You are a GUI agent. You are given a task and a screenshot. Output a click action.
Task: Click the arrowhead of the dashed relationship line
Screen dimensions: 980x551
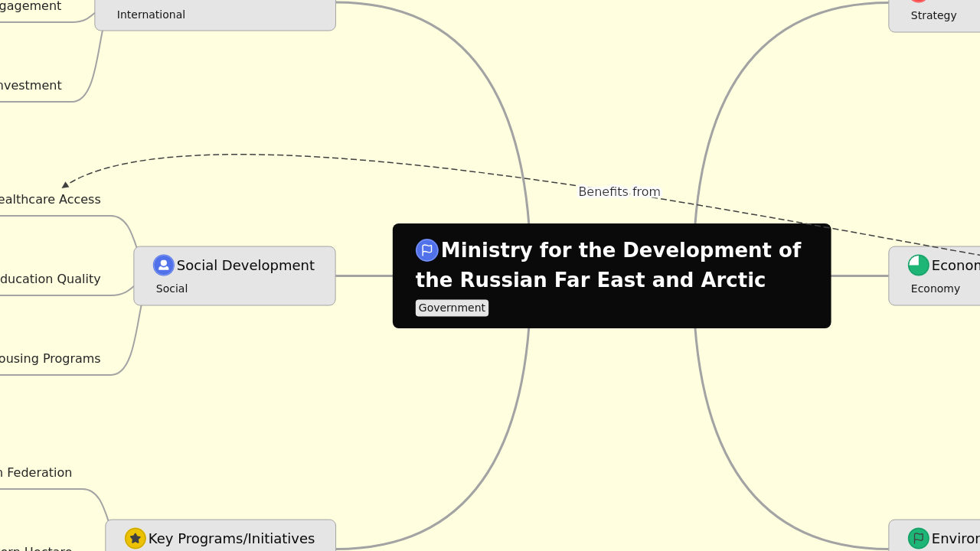click(x=66, y=184)
